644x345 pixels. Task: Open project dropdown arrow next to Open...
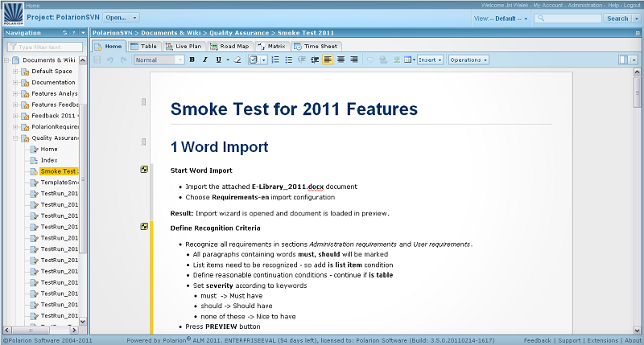(x=134, y=18)
